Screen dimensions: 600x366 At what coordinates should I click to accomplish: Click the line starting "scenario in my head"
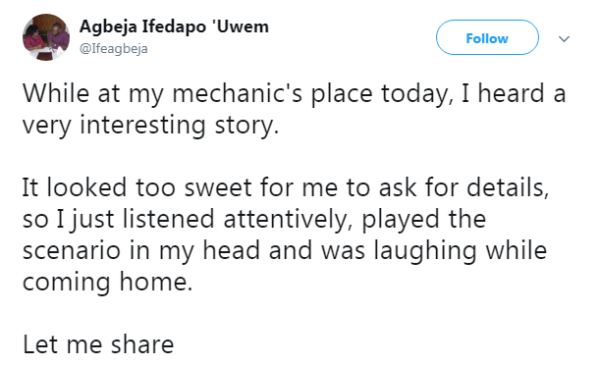point(284,251)
